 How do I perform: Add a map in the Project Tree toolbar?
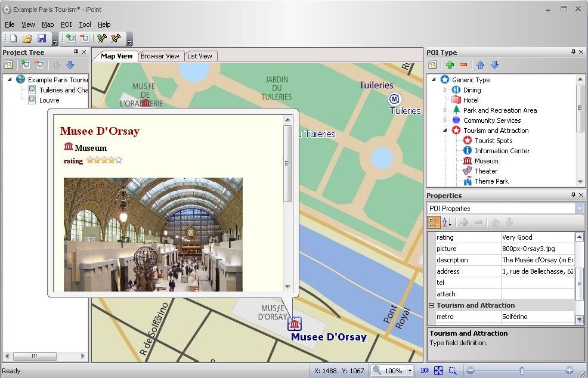tap(26, 65)
